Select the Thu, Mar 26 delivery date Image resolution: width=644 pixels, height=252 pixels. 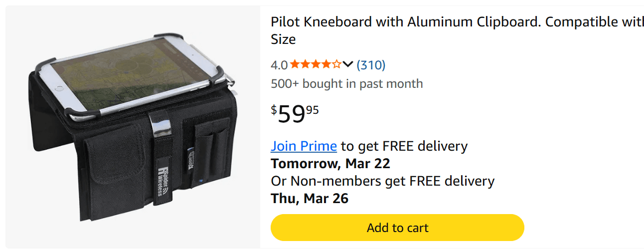point(309,199)
